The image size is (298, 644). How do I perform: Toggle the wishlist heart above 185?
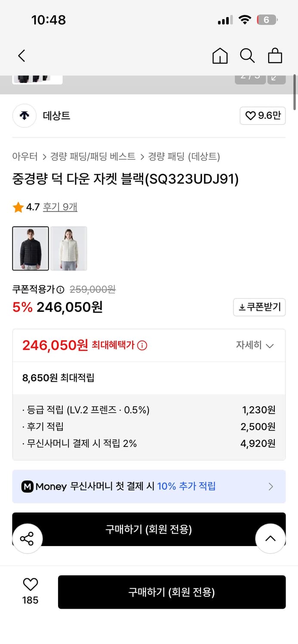pyautogui.click(x=29, y=584)
